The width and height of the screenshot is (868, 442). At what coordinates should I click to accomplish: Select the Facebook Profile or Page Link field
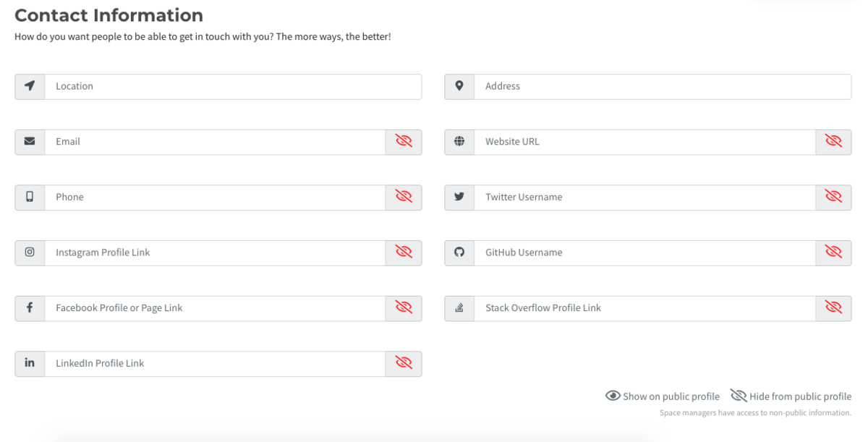coord(215,308)
